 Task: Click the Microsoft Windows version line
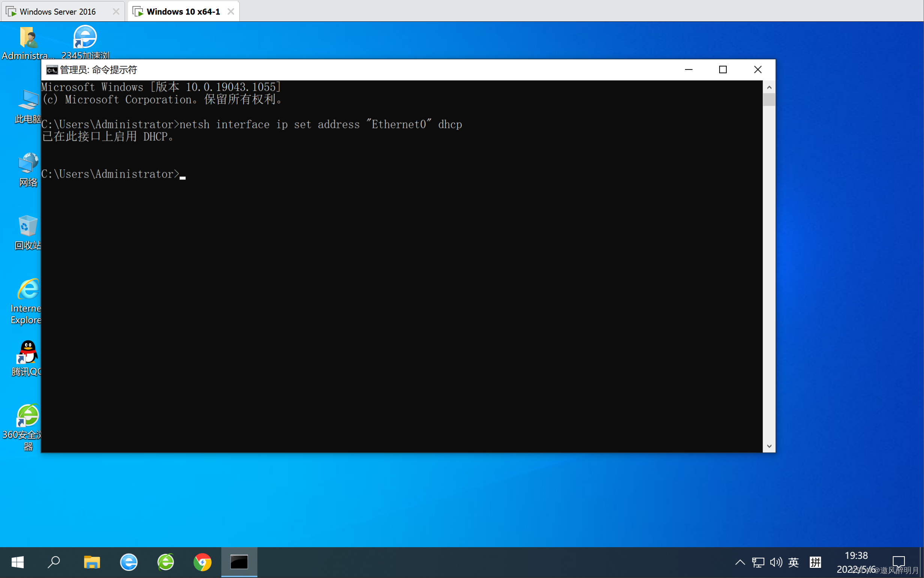point(161,87)
